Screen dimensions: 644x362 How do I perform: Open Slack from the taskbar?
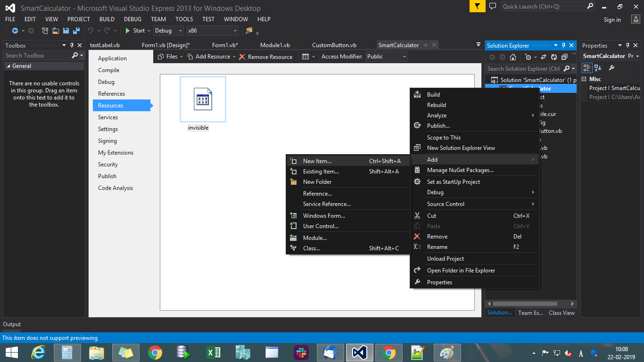pos(301,352)
